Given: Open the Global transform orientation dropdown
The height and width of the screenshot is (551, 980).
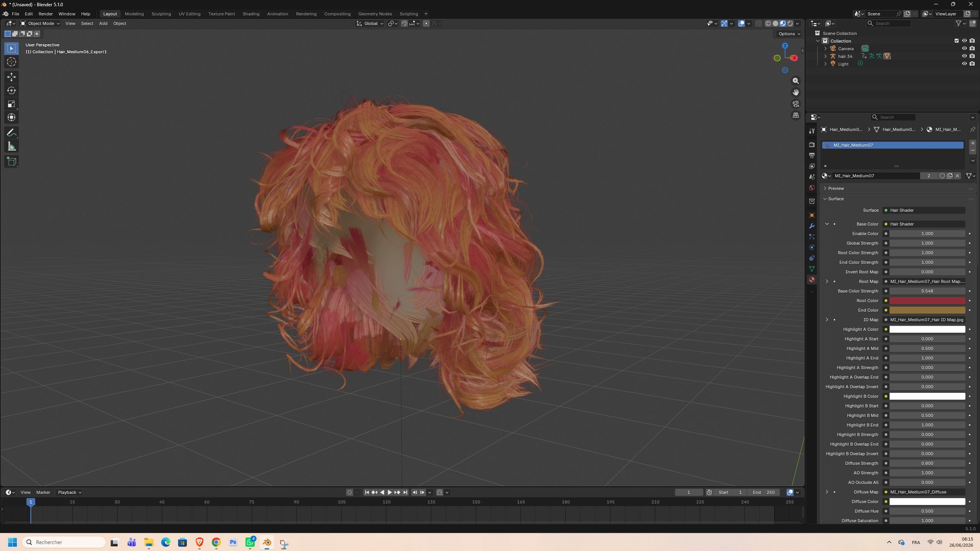Looking at the screenshot, I should [370, 23].
